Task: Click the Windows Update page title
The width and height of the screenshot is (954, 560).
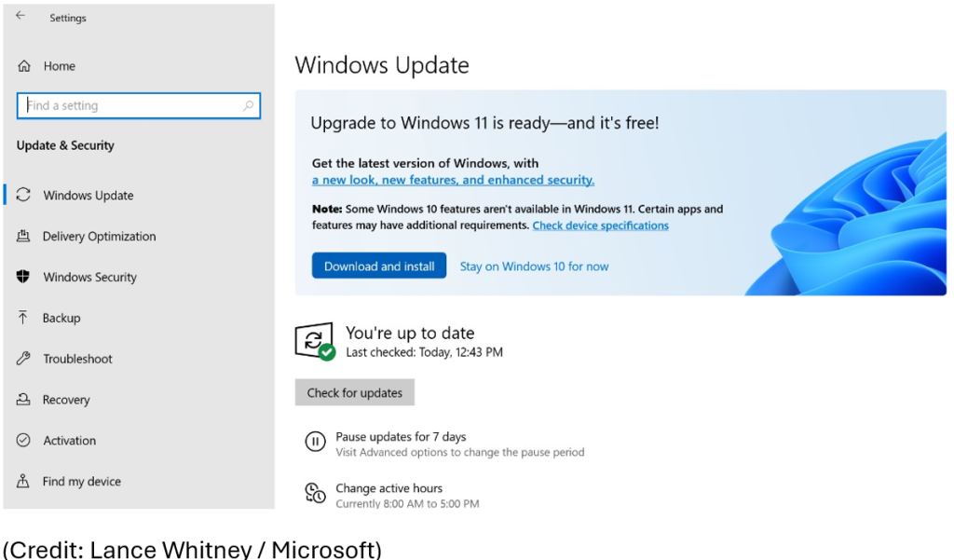Action: coord(382,65)
